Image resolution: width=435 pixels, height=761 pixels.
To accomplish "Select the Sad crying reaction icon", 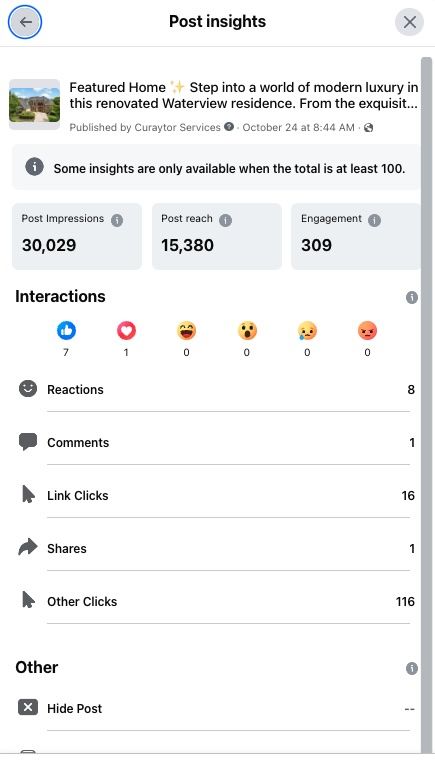I will click(x=307, y=331).
